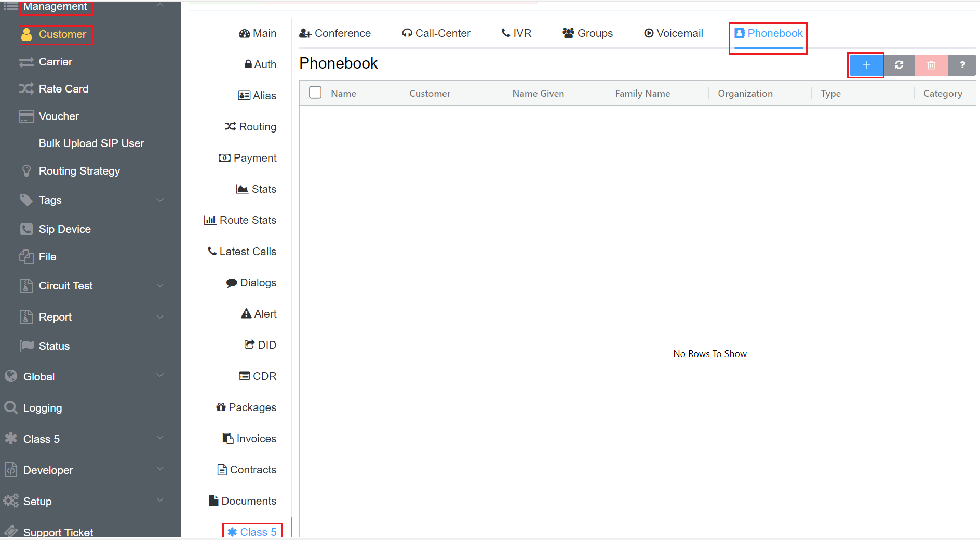Switch to the Voicemail tab
980x540 pixels.
(x=674, y=33)
